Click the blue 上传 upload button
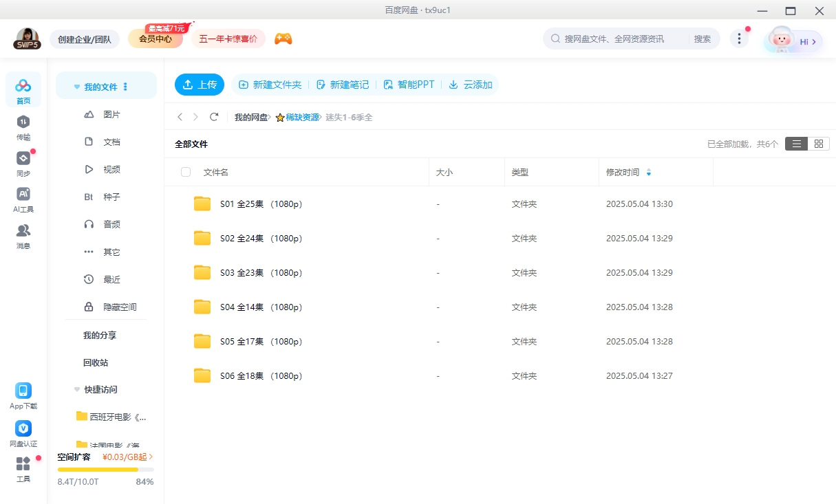This screenshot has width=836, height=504. click(x=200, y=85)
